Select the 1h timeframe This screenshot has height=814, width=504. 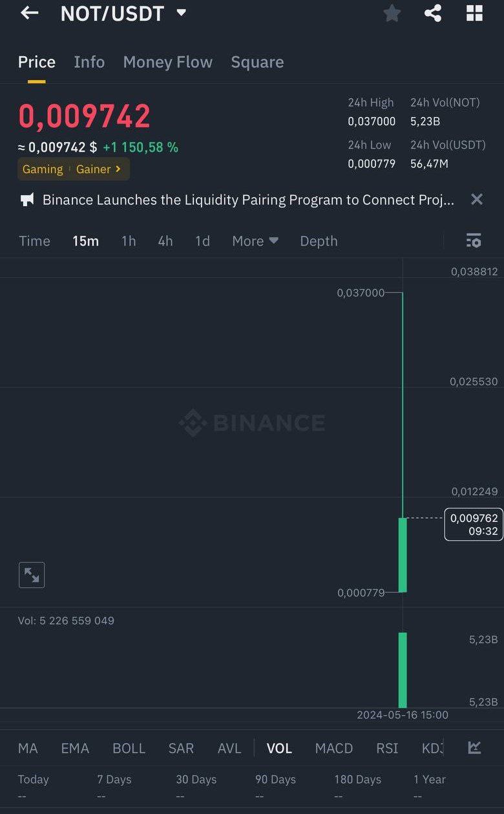point(129,241)
